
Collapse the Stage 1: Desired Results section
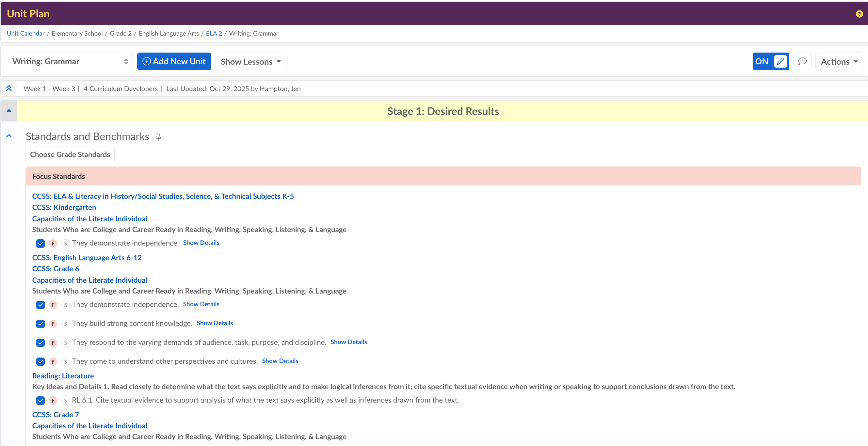(x=9, y=111)
